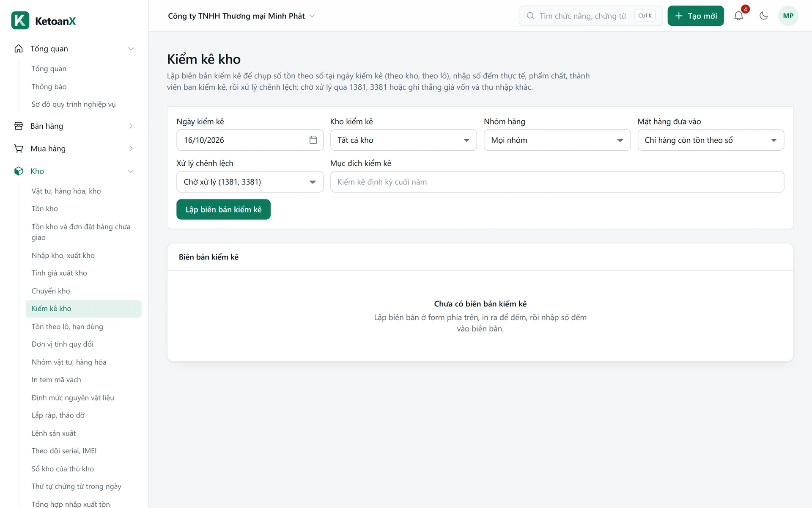This screenshot has height=508, width=812.
Task: Select Kiểm kê kho menu item
Action: point(84,309)
